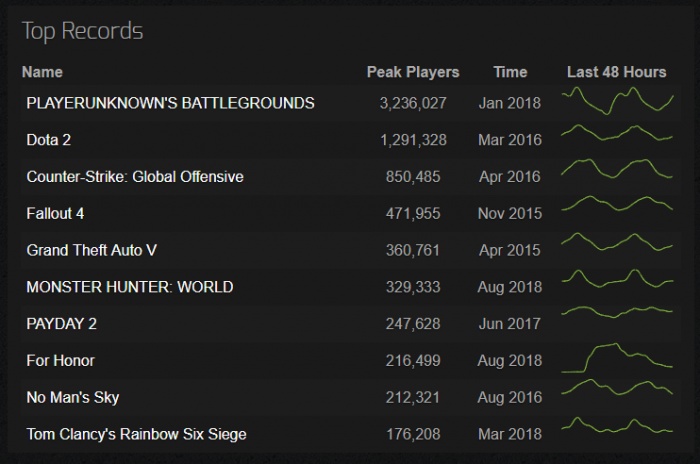The image size is (700, 464).
Task: Click the Dota 2 sparkline graph
Action: [x=617, y=135]
